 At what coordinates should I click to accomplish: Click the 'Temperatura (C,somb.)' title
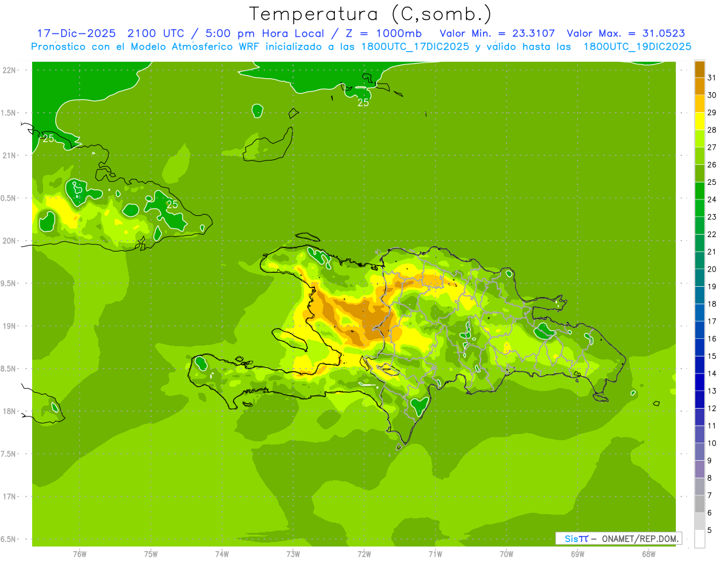click(x=371, y=14)
